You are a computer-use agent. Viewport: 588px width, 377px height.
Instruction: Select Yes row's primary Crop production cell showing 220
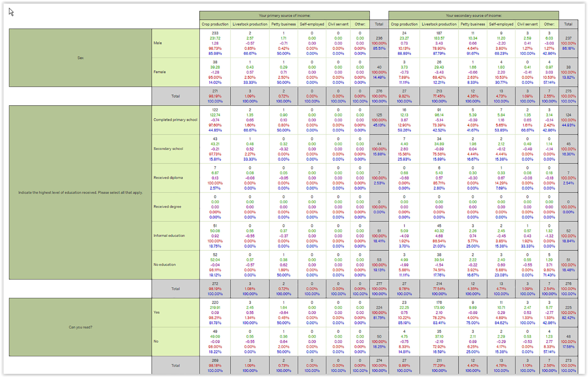(x=215, y=312)
